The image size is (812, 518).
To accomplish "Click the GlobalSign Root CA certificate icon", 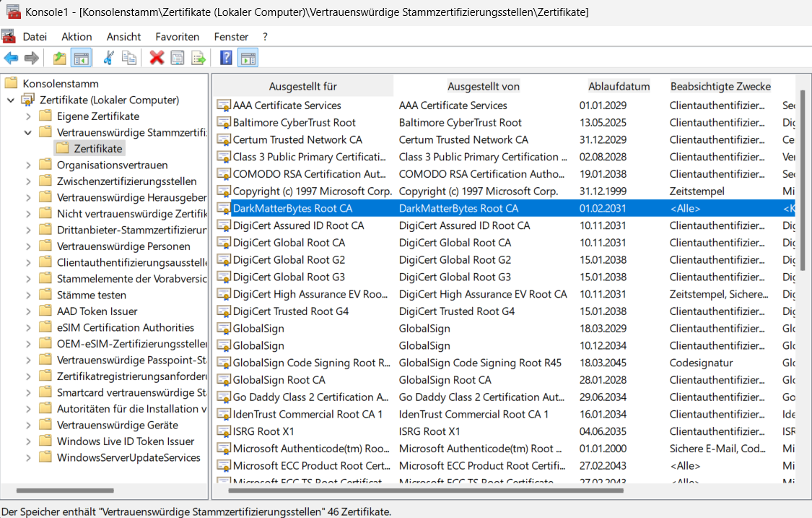I will tap(224, 380).
